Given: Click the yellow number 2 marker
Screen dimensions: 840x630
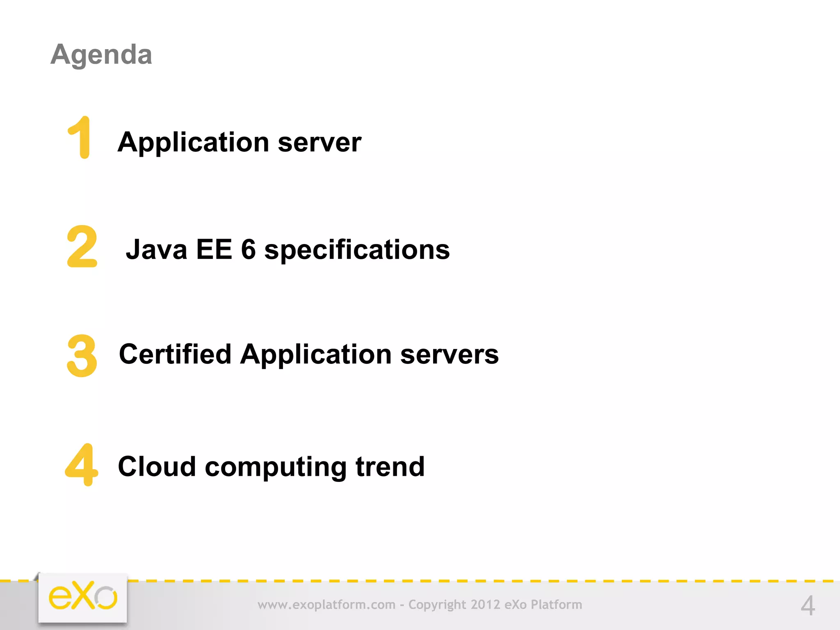Looking at the screenshot, I should point(82,247).
